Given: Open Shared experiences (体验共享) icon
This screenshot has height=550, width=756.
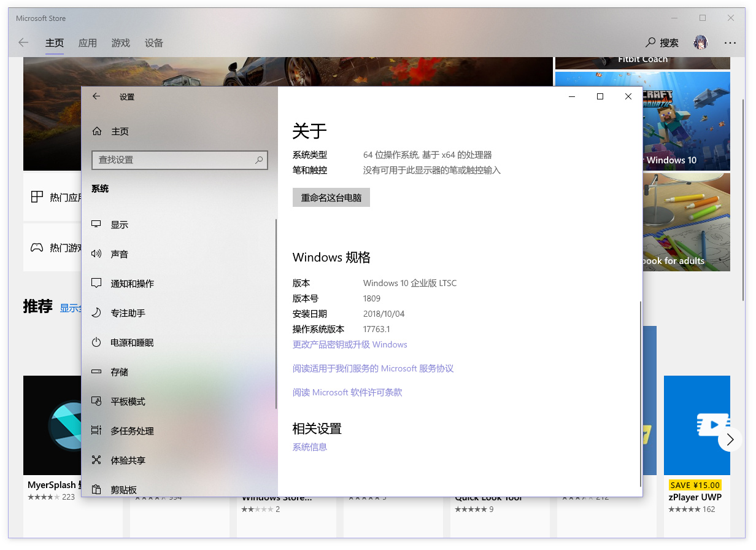Looking at the screenshot, I should [96, 460].
